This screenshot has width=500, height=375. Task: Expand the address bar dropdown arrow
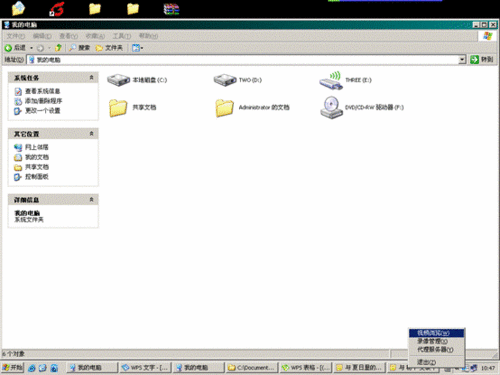click(x=462, y=60)
